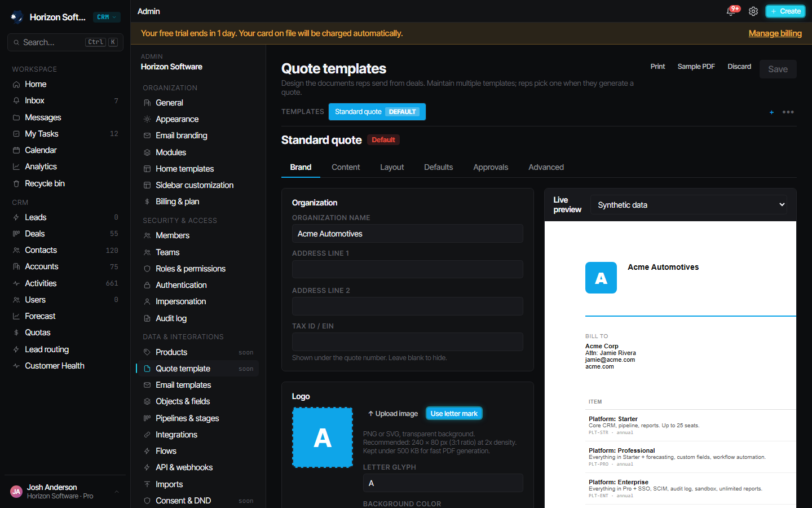Click Use letter mark button
Image resolution: width=812 pixels, height=508 pixels.
coord(454,414)
